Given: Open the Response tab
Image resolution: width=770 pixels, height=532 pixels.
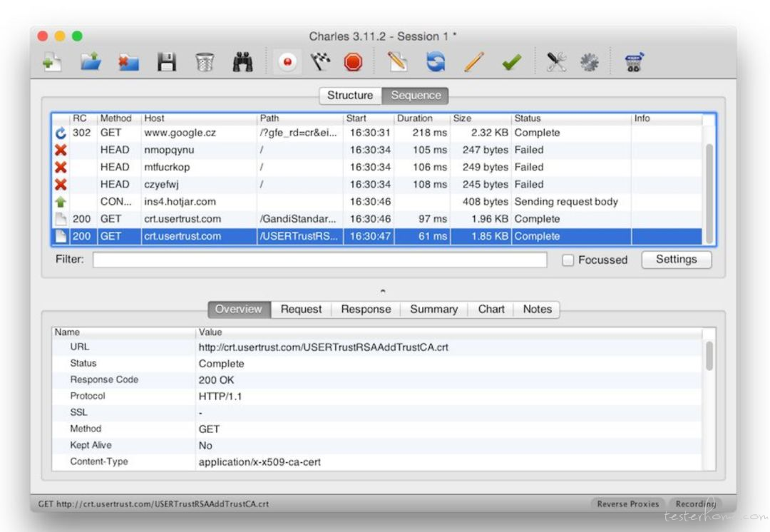Looking at the screenshot, I should coord(366,309).
